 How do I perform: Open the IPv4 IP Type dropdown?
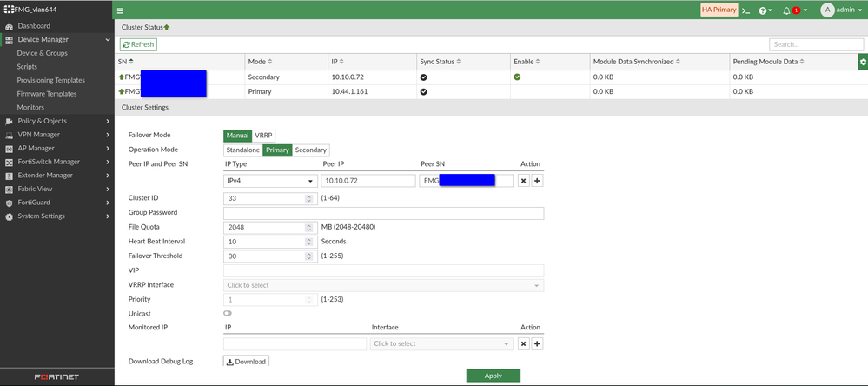tap(270, 181)
